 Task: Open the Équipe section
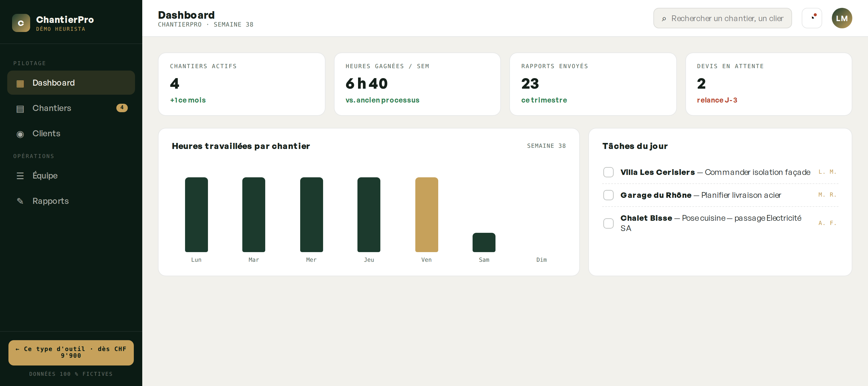71,175
